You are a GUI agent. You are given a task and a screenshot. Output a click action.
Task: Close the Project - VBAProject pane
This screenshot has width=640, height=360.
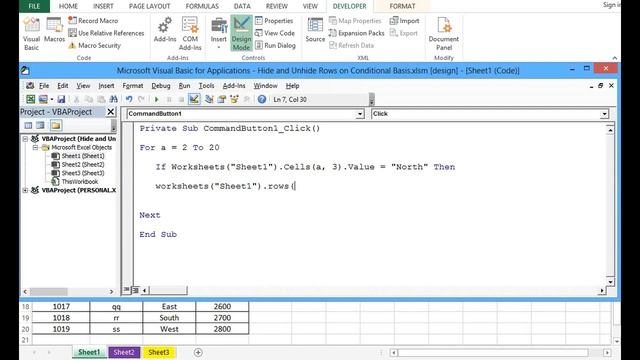[111, 112]
